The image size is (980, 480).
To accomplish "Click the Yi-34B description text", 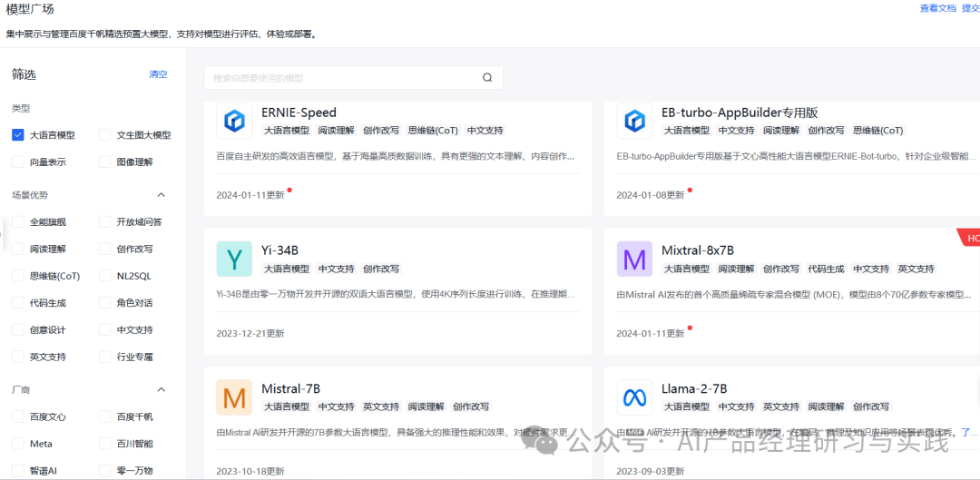I will [x=396, y=293].
